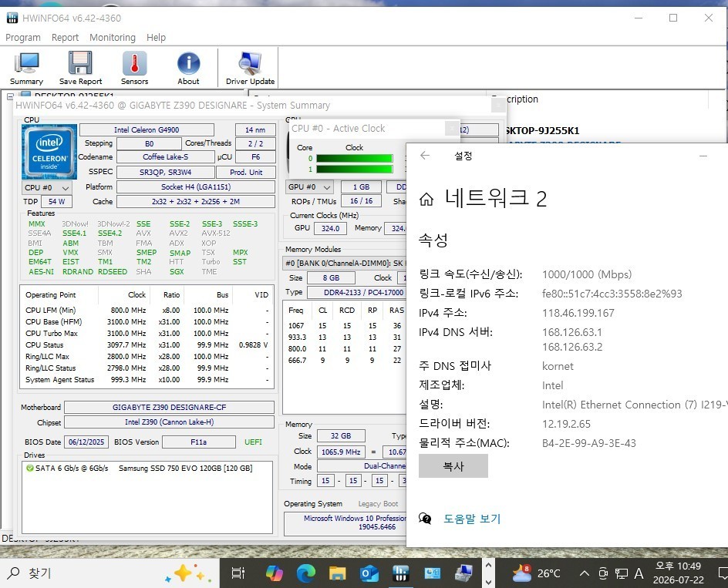Click the 복사 button in Settings
This screenshot has height=588, width=728.
click(x=453, y=466)
